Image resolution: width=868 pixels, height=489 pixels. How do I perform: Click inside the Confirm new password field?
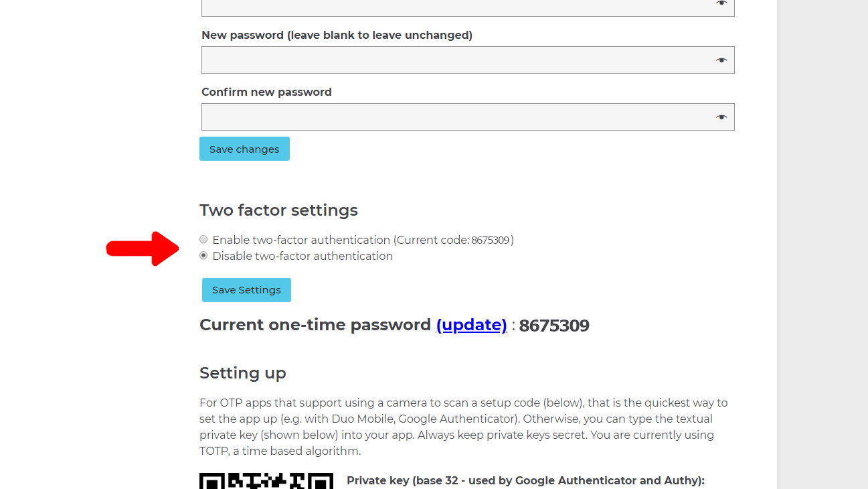[435, 117]
